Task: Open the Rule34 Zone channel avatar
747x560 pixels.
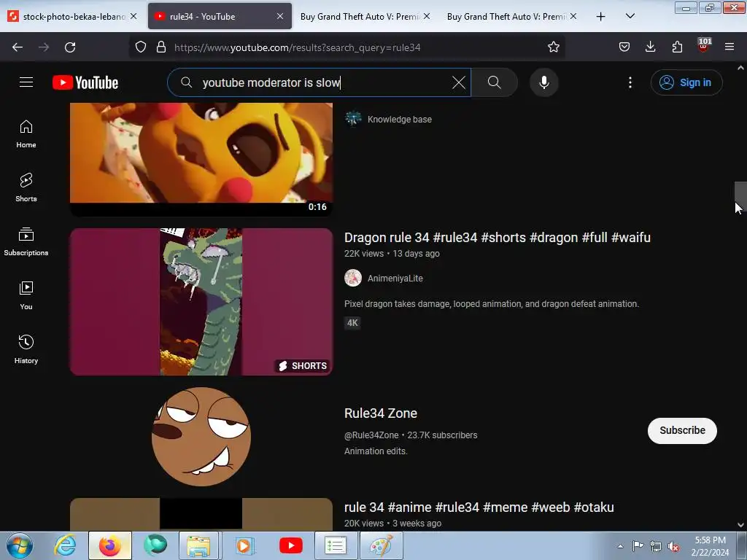Action: (201, 436)
